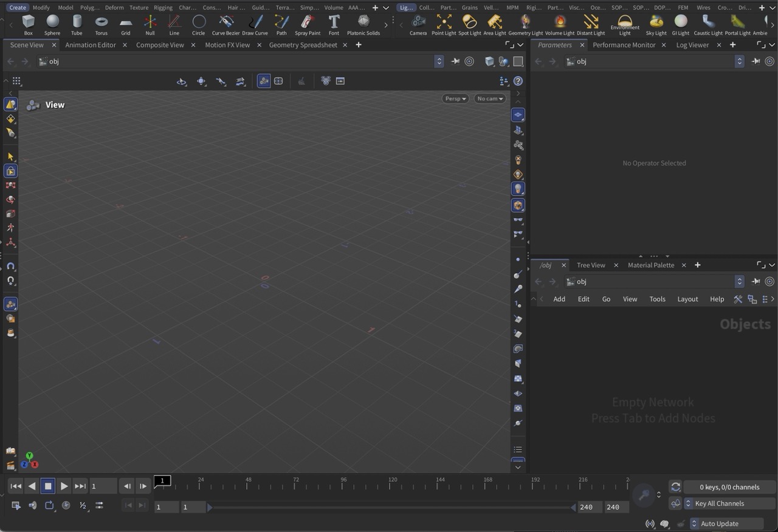Toggle the playback loop mode
This screenshot has width=778, height=532.
coord(50,505)
